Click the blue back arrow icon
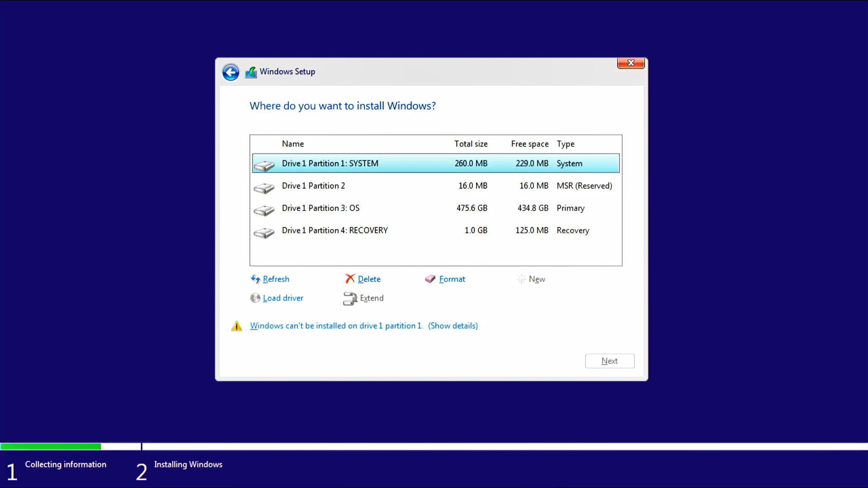This screenshot has height=488, width=868. [231, 72]
